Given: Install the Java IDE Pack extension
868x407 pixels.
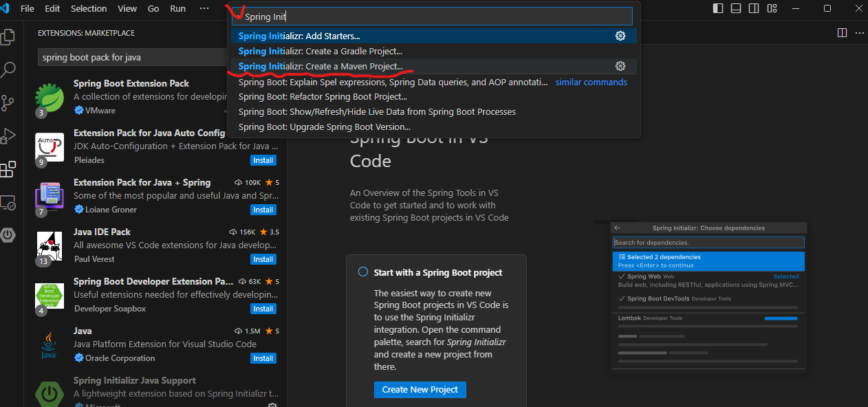Looking at the screenshot, I should [x=263, y=259].
